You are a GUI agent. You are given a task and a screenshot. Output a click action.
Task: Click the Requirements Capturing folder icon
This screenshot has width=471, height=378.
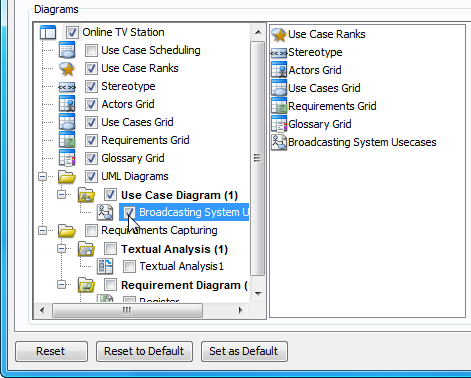coord(67,231)
